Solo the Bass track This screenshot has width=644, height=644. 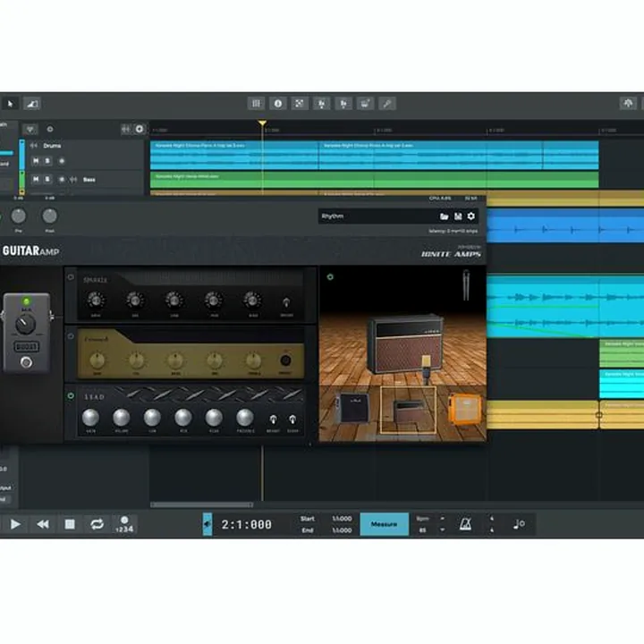pos(47,180)
